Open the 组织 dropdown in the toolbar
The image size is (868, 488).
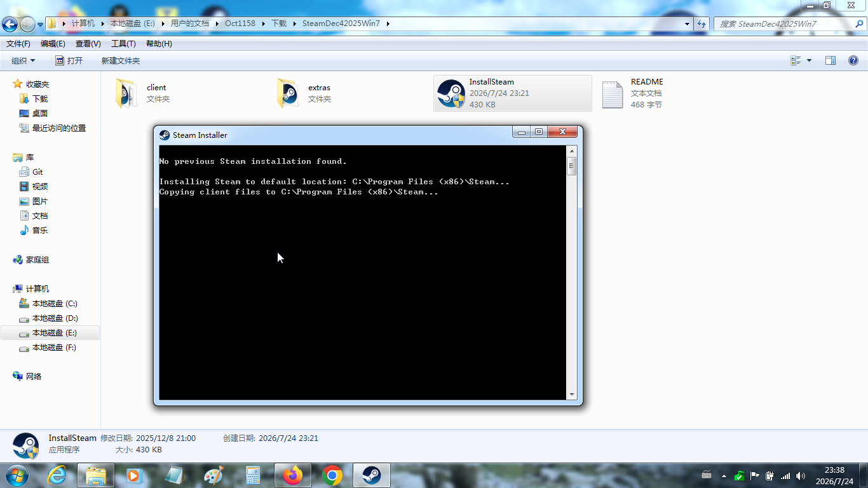coord(24,60)
